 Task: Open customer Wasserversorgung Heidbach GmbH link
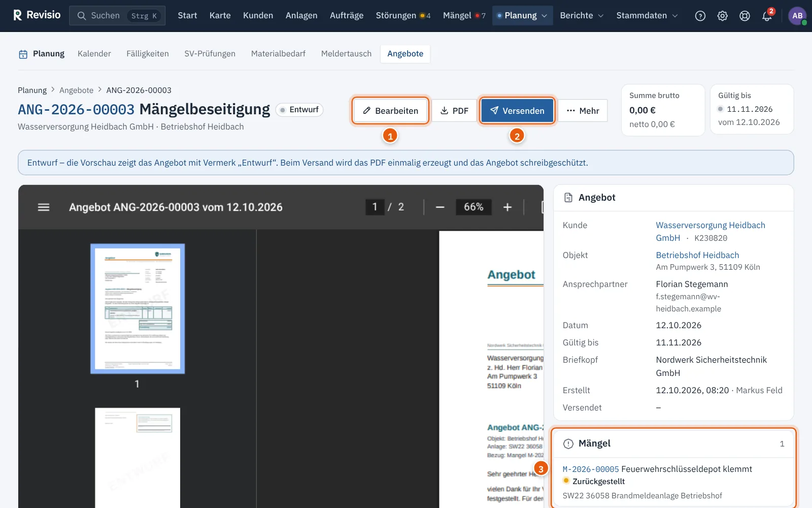pos(710,231)
